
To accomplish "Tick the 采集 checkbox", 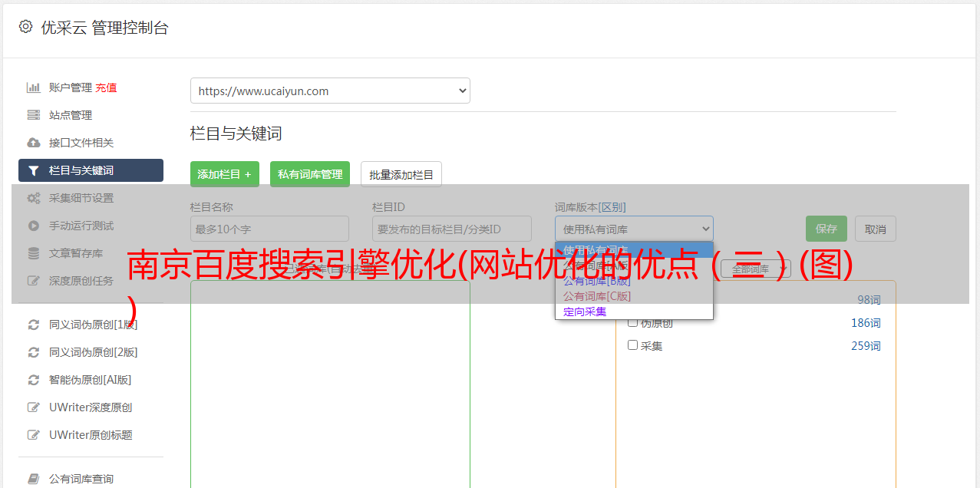I will (x=633, y=345).
